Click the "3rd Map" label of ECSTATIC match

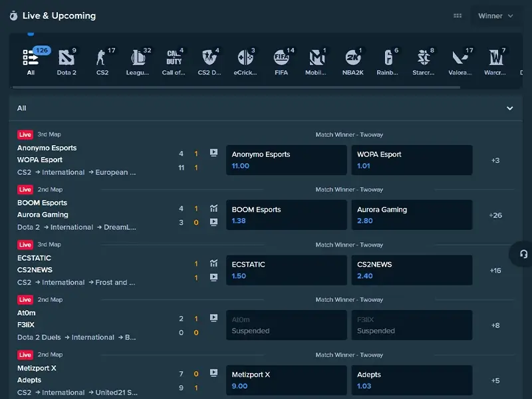(49, 244)
